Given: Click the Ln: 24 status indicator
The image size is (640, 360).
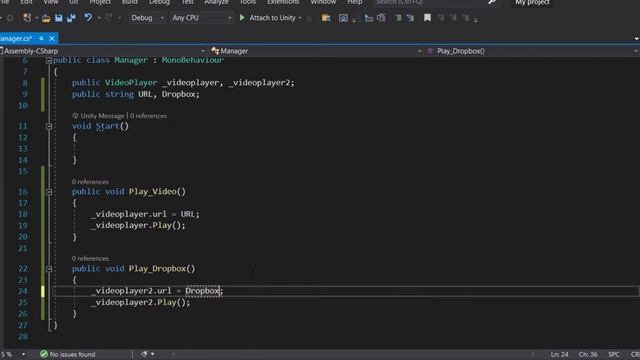Looking at the screenshot, I should click(559, 354).
